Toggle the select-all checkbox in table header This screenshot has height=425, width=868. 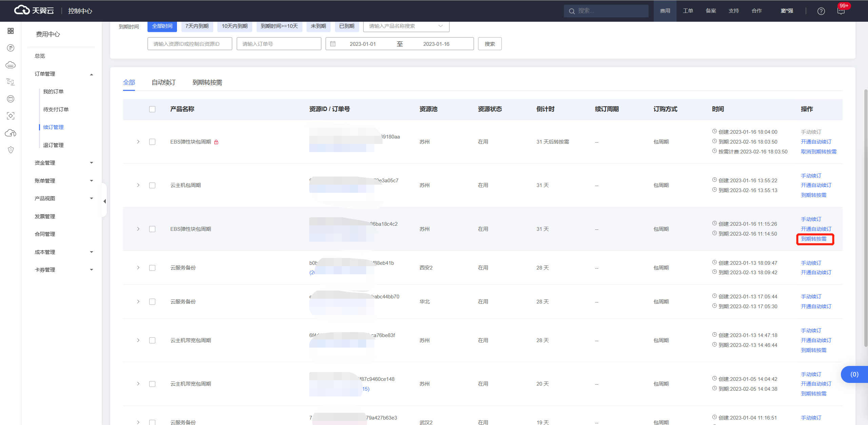pos(152,109)
